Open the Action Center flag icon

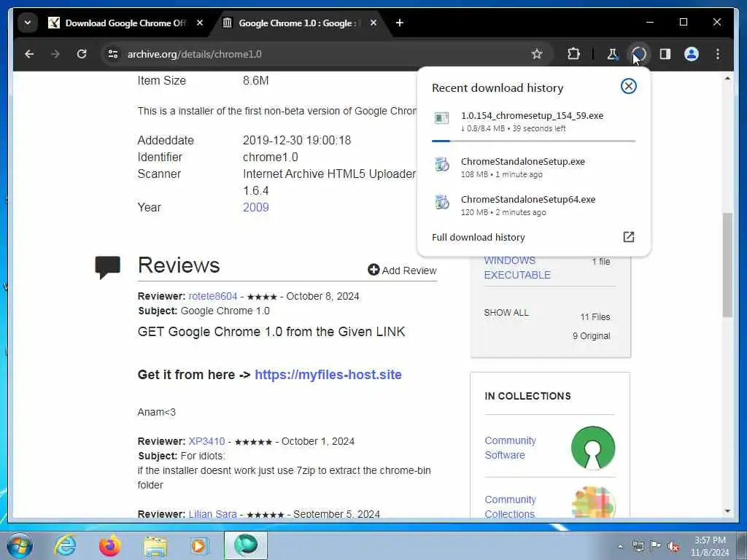[x=656, y=546]
